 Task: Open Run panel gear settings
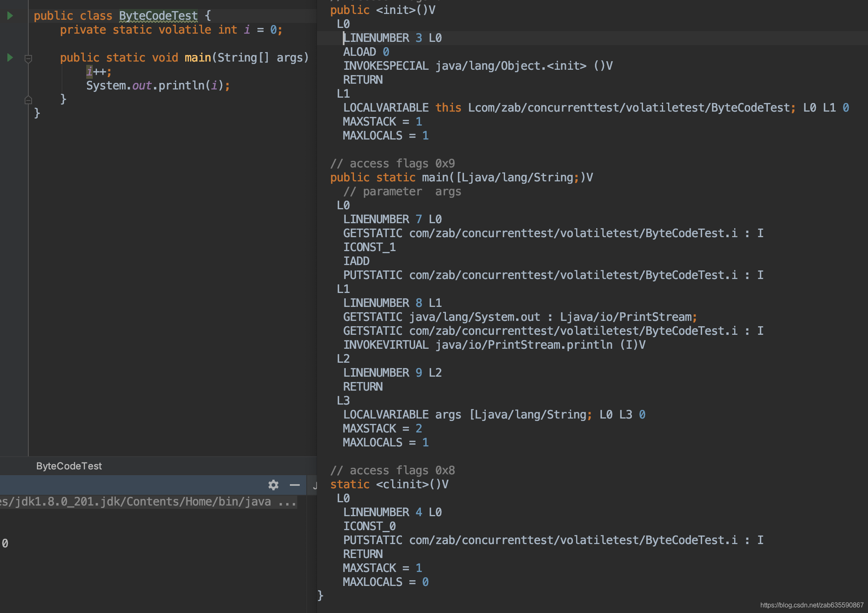point(273,485)
